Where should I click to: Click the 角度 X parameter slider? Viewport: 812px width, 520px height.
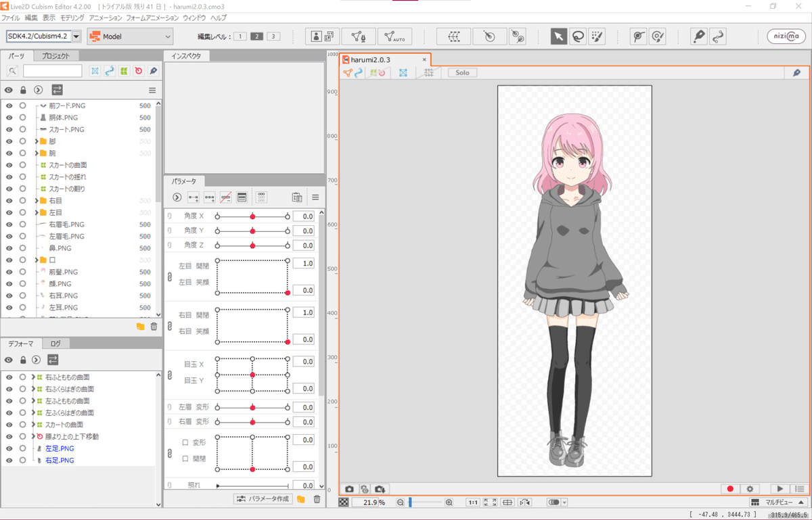click(252, 216)
